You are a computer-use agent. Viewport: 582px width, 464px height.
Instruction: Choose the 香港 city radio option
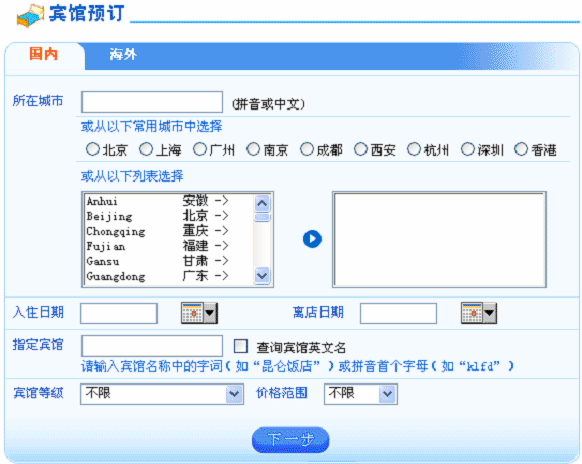point(521,150)
